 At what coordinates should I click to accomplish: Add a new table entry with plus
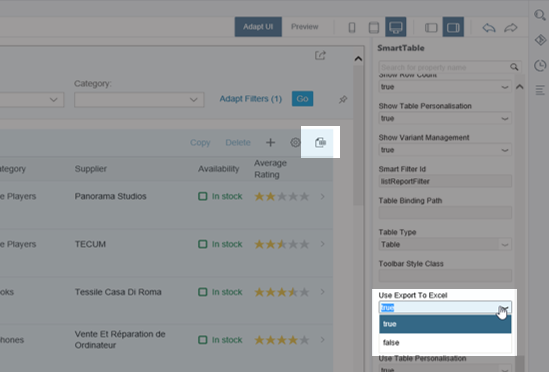[270, 143]
